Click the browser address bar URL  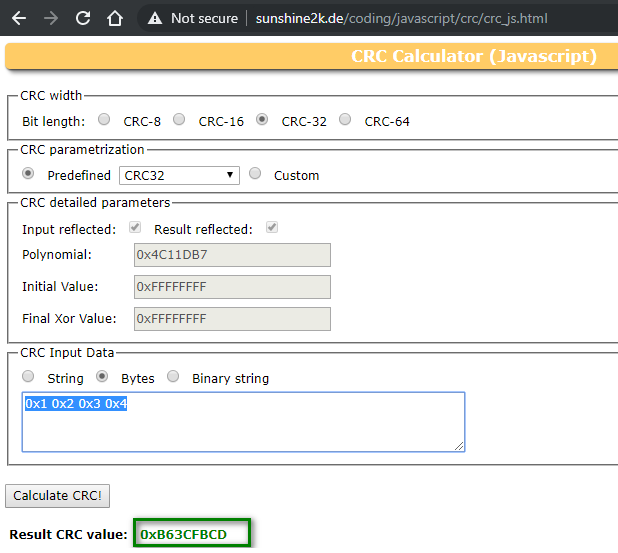point(400,18)
